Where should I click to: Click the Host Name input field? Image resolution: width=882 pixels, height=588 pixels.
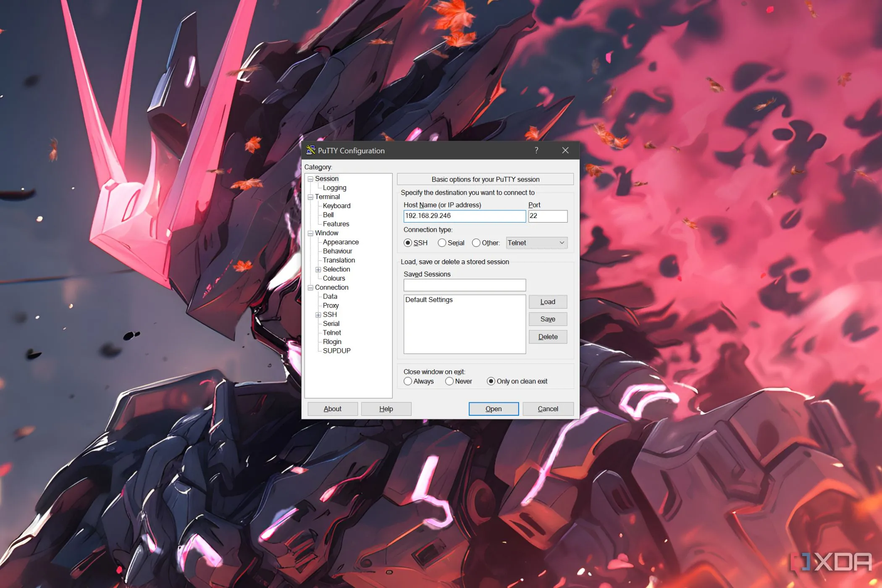tap(465, 216)
